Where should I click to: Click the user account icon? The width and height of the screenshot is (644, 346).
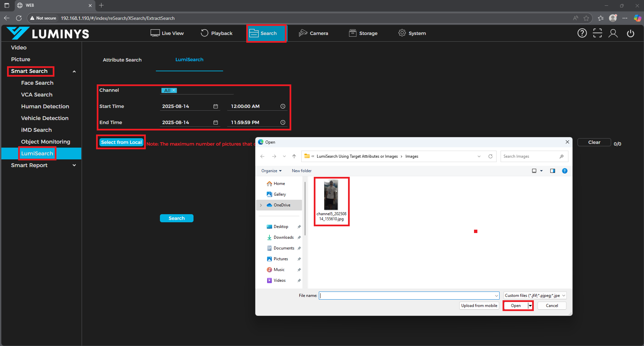tap(613, 33)
